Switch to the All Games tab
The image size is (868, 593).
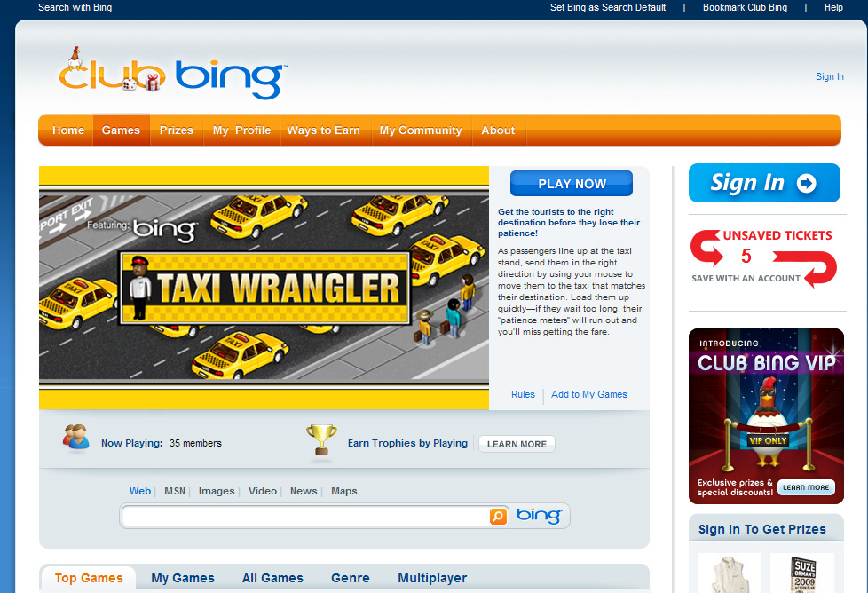pos(272,578)
